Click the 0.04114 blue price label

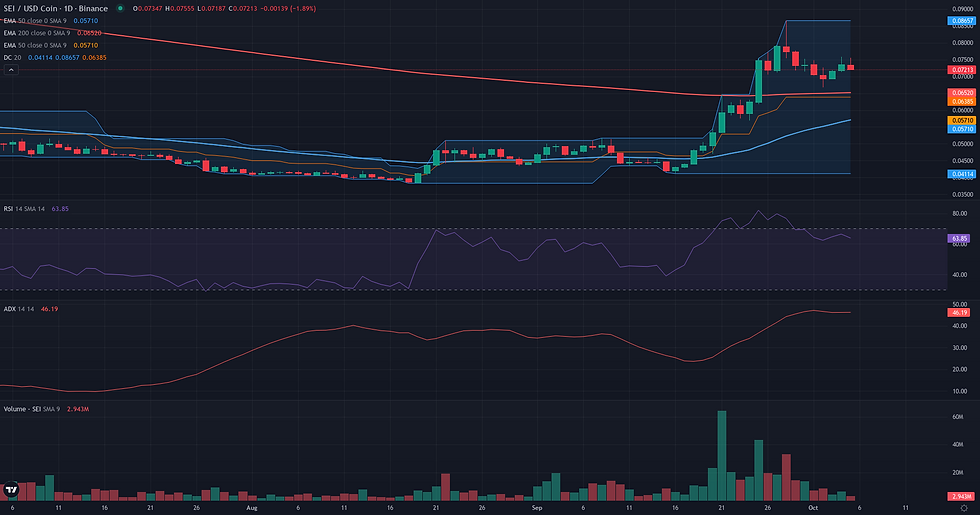[962, 174]
